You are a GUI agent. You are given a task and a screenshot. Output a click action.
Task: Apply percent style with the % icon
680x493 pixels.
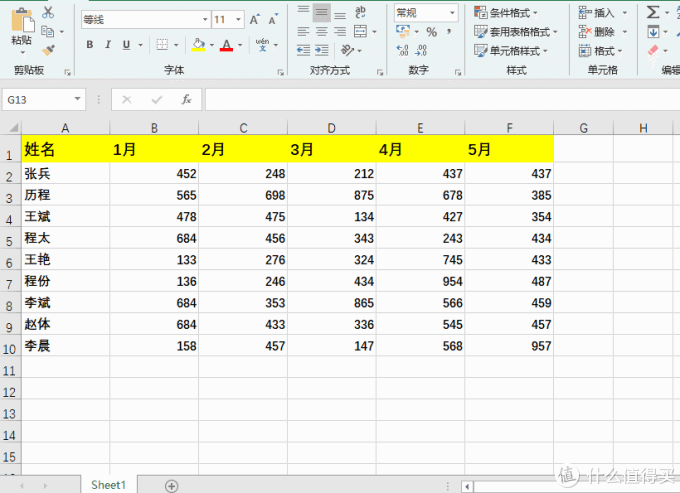pyautogui.click(x=431, y=32)
